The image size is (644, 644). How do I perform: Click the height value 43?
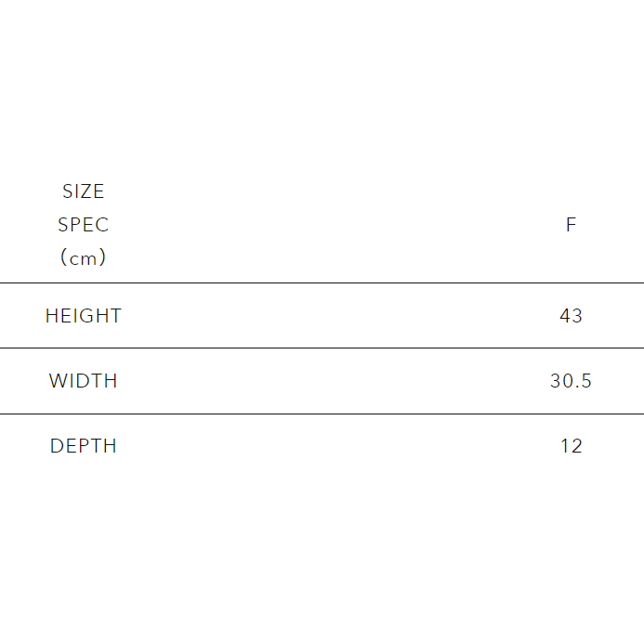[x=571, y=316]
